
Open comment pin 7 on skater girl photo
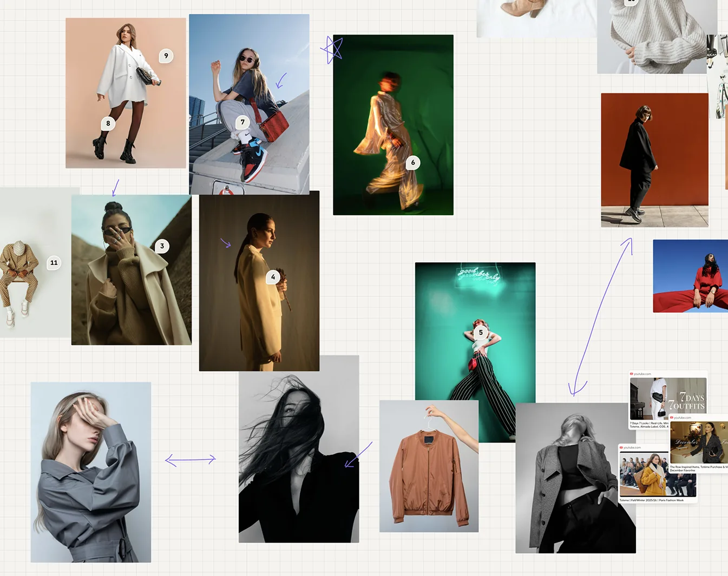coord(242,122)
